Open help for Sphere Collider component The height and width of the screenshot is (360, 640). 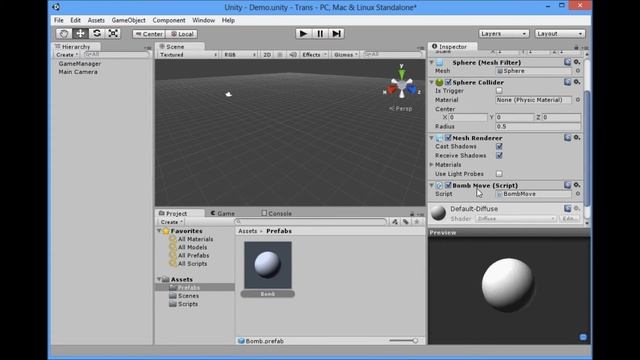(x=567, y=82)
